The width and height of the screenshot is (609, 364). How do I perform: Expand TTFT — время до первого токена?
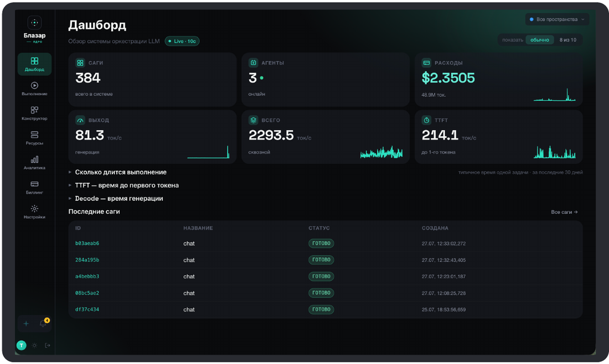point(127,185)
